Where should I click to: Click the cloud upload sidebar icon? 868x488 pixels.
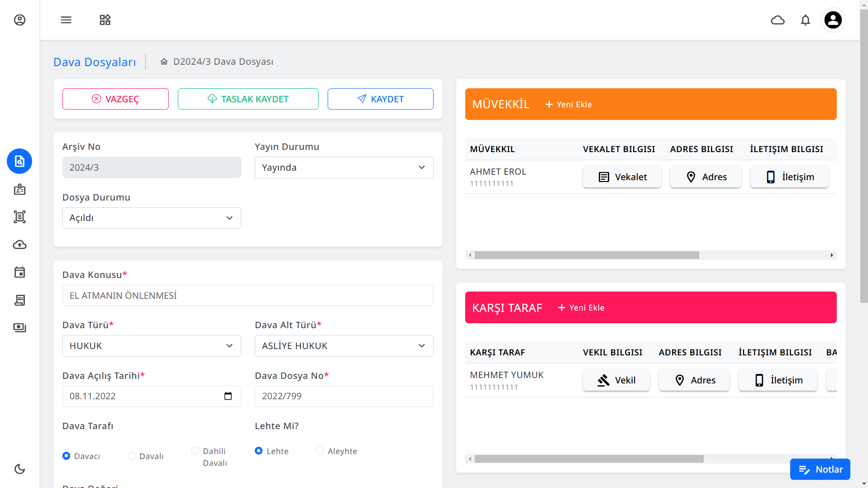pyautogui.click(x=19, y=245)
